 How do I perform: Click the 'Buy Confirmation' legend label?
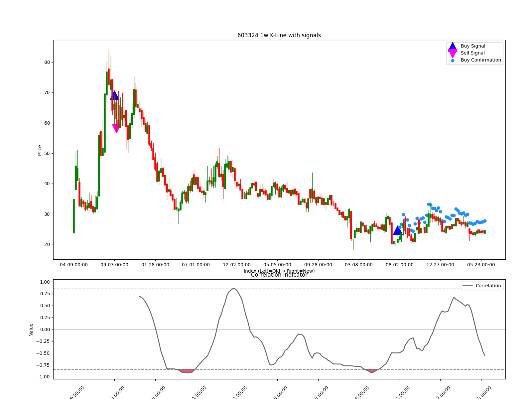coord(481,60)
